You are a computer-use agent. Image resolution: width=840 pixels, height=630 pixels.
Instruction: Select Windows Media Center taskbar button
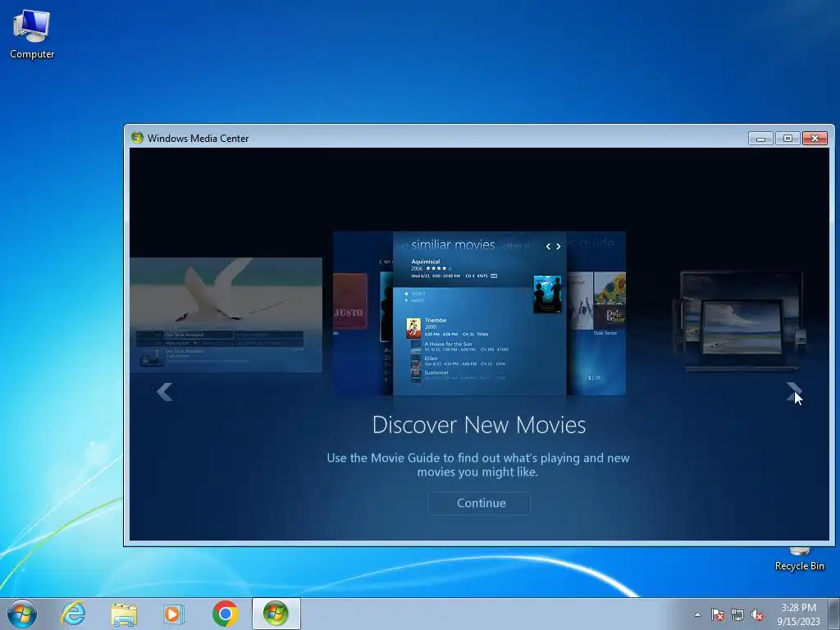(x=276, y=614)
